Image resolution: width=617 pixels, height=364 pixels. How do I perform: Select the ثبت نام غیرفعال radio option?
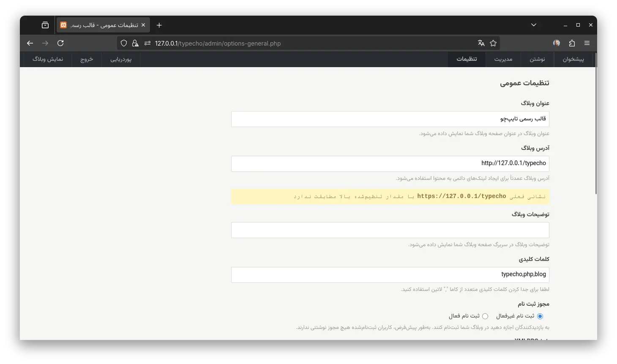(x=540, y=316)
